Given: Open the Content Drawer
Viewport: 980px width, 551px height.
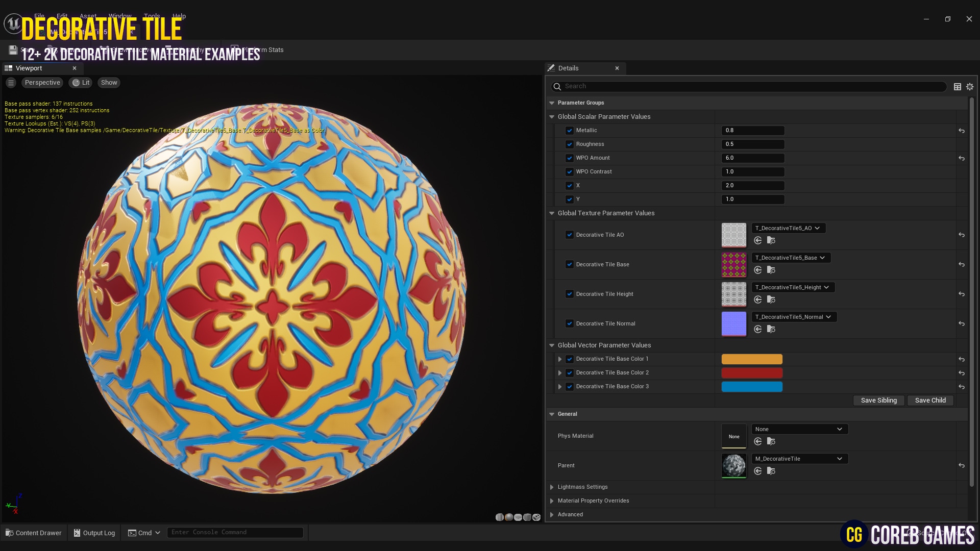Looking at the screenshot, I should [x=34, y=533].
